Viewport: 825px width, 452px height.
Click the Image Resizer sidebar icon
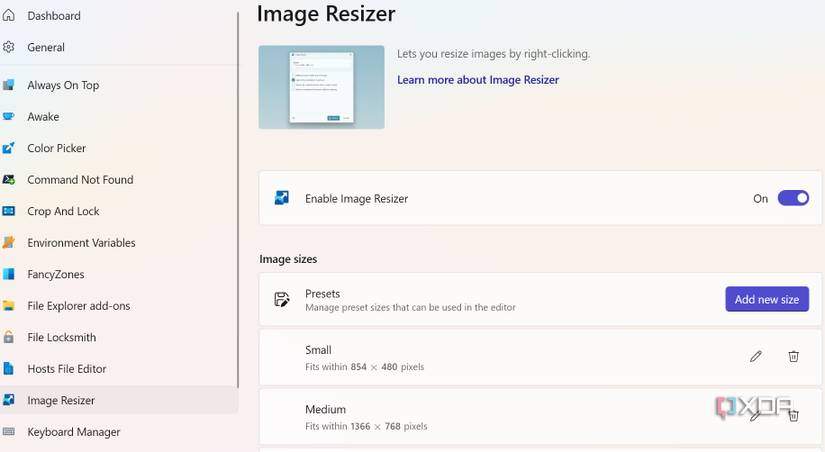[x=8, y=400]
